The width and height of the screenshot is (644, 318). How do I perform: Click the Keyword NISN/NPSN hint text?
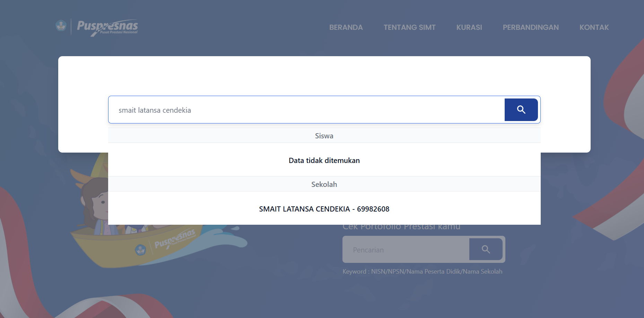(x=422, y=272)
